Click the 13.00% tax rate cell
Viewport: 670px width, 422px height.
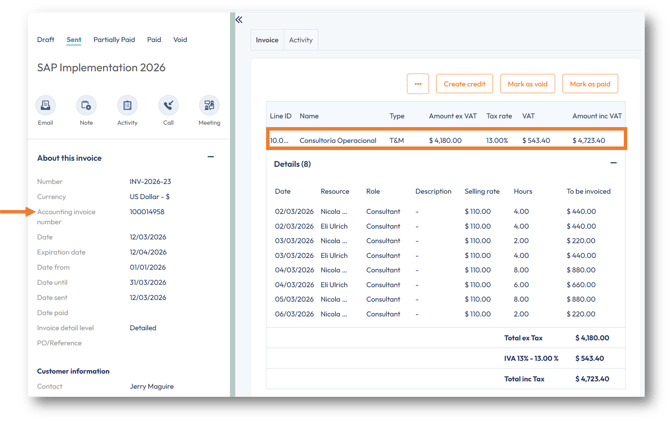497,140
